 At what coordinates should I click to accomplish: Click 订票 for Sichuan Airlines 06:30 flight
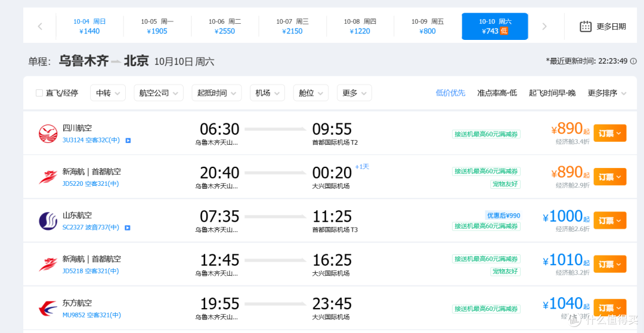pos(610,133)
